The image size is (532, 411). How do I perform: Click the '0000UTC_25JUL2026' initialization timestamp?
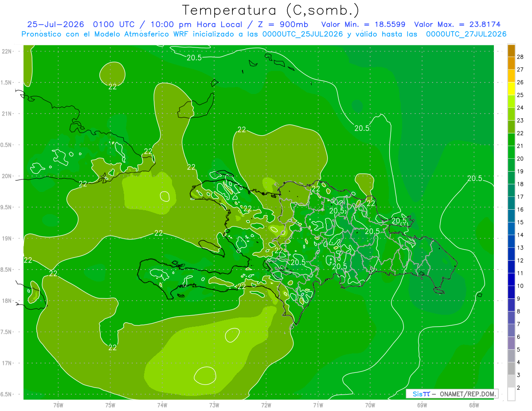pyautogui.click(x=302, y=34)
